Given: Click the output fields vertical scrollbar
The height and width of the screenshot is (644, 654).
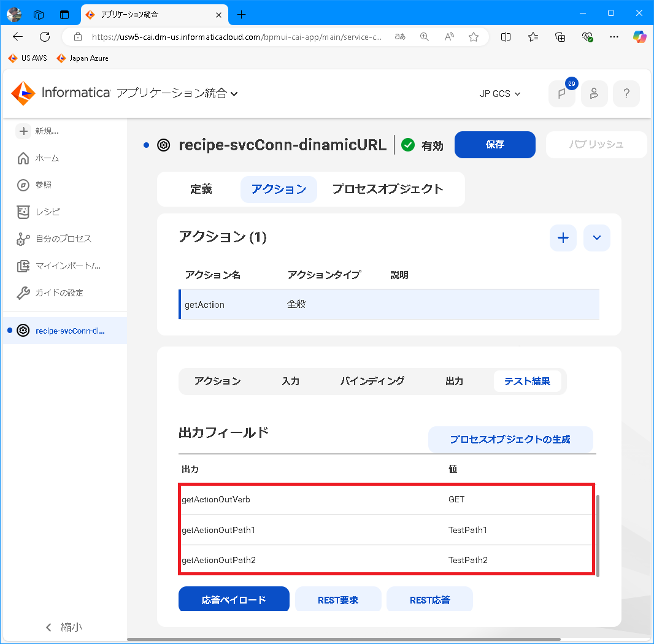Looking at the screenshot, I should point(598,536).
